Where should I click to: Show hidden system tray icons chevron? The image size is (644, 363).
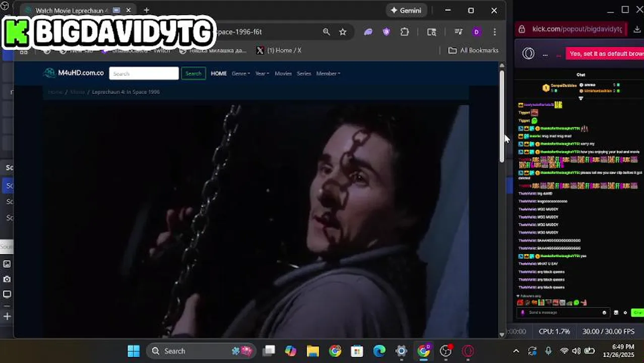click(516, 351)
